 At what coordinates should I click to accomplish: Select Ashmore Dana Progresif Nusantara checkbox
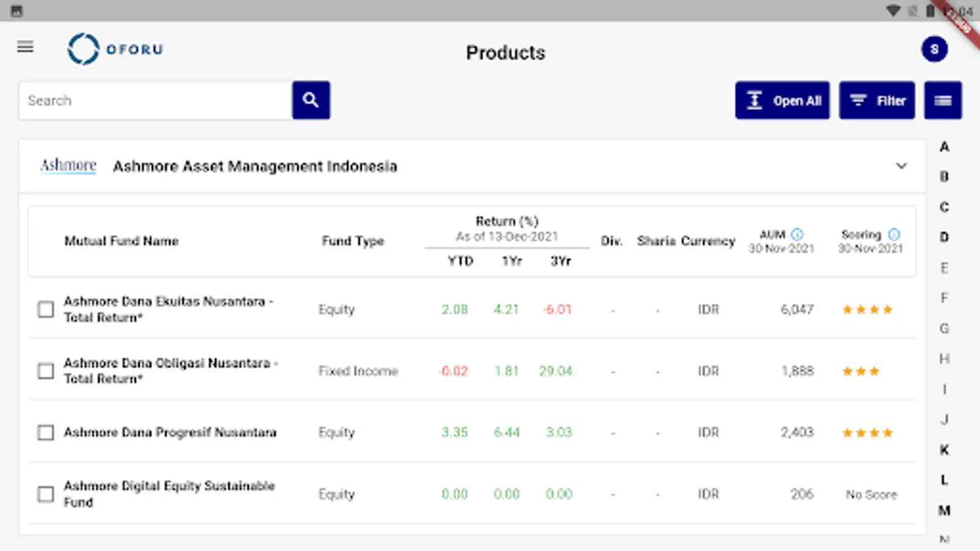point(46,433)
